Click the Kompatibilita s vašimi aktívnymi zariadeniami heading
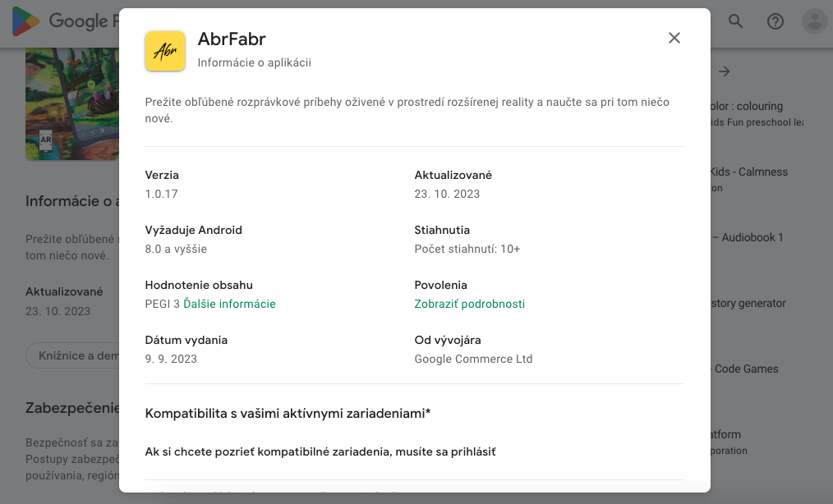This screenshot has height=504, width=833. [288, 413]
